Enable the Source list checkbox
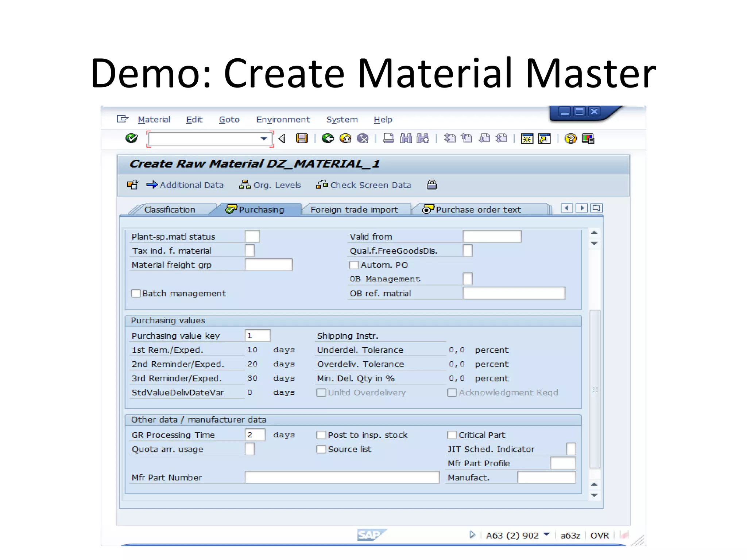The height and width of the screenshot is (560, 747). pyautogui.click(x=321, y=449)
